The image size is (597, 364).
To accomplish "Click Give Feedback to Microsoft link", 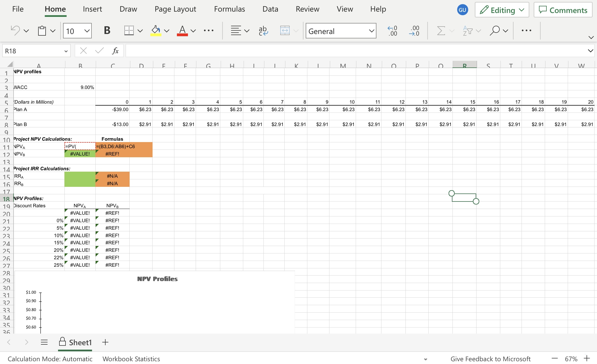I will 490,359.
